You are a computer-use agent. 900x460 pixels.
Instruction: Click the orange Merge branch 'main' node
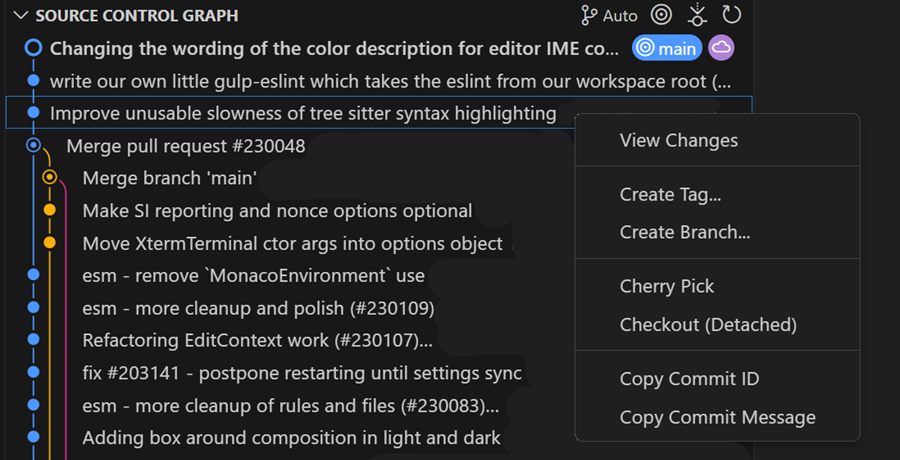tap(49, 178)
